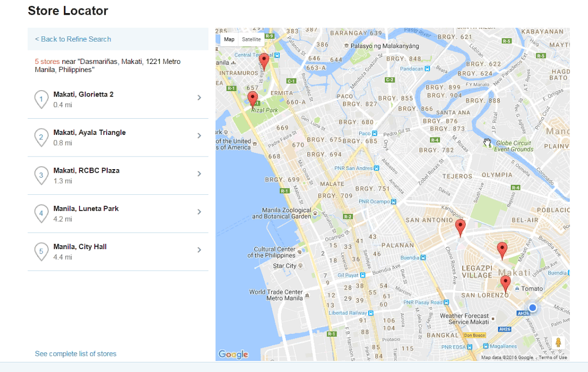Click the '5 stores' result count text

coord(47,61)
